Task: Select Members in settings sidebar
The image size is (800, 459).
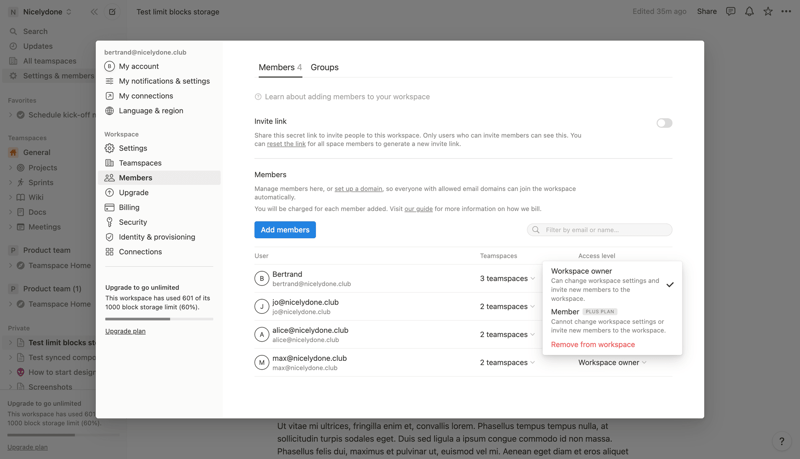Action: (x=159, y=177)
